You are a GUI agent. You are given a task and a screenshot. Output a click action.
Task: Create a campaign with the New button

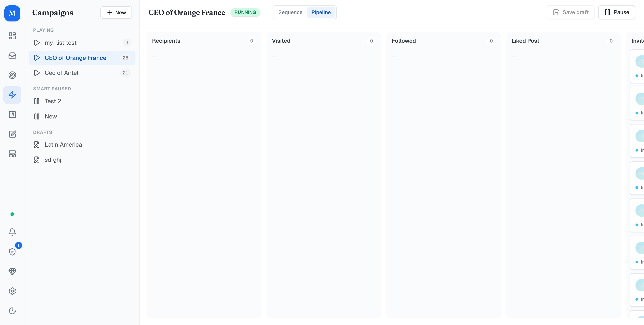(x=116, y=13)
